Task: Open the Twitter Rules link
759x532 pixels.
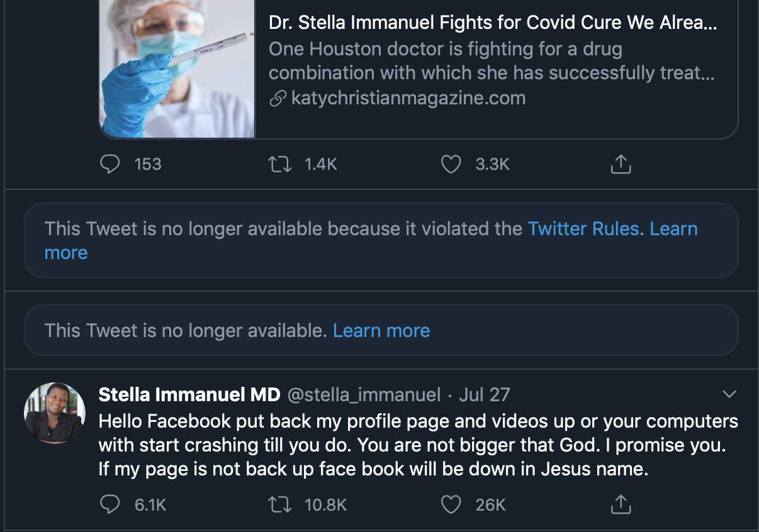Action: [x=583, y=229]
